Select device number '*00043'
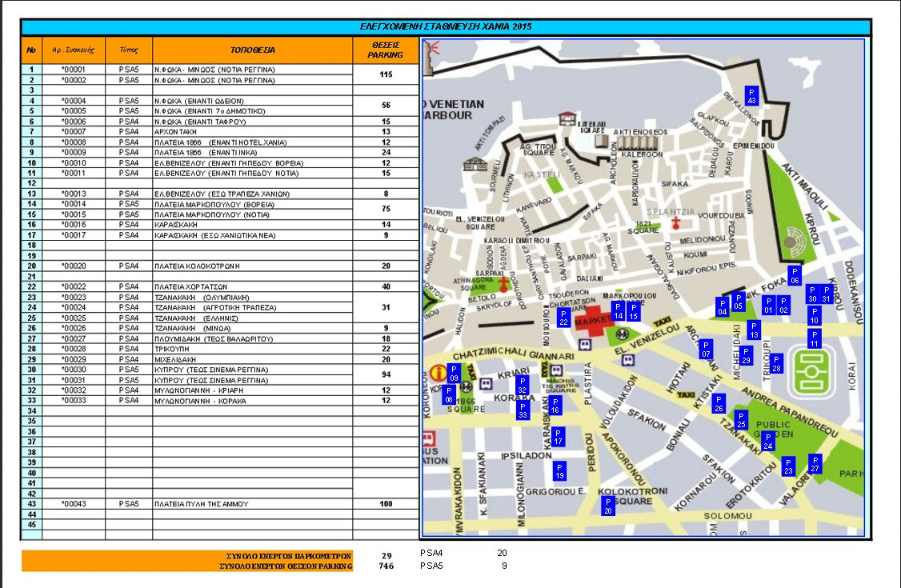The width and height of the screenshot is (901, 588). pyautogui.click(x=74, y=504)
